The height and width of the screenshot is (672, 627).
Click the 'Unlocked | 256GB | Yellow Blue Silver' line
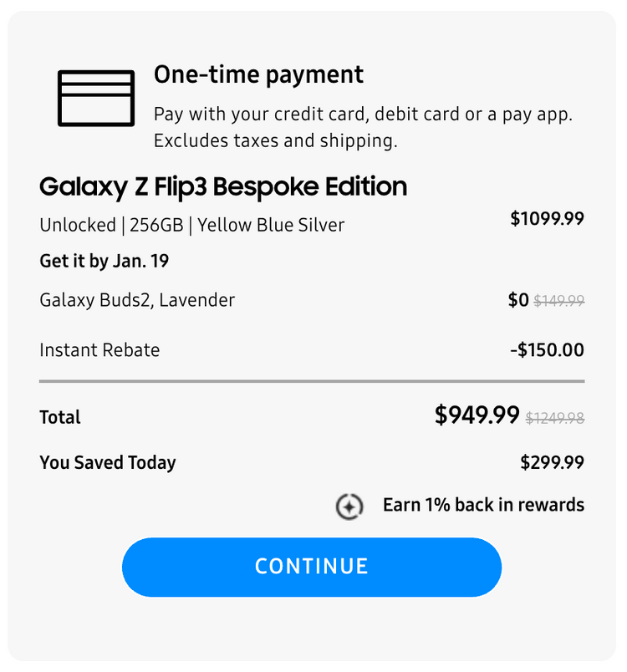pyautogui.click(x=191, y=225)
